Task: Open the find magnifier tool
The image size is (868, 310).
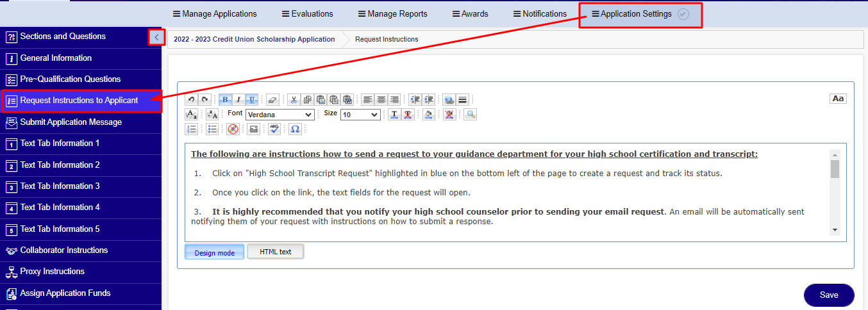Action: (x=471, y=115)
